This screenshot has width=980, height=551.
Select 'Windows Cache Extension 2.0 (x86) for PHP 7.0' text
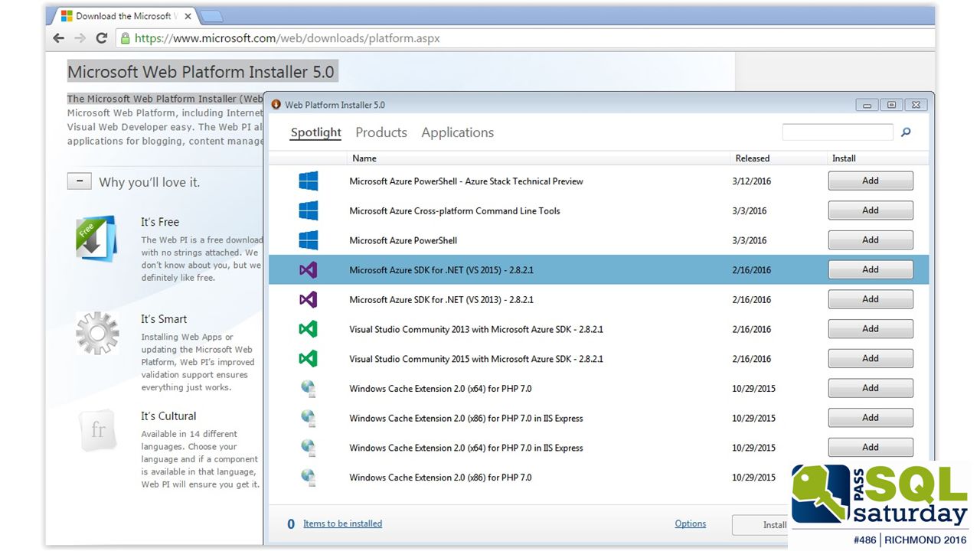point(440,477)
